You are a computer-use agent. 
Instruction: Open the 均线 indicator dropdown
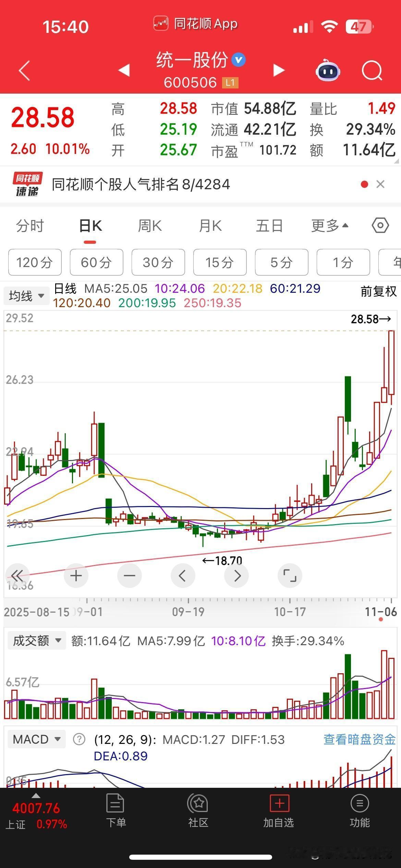(x=26, y=296)
